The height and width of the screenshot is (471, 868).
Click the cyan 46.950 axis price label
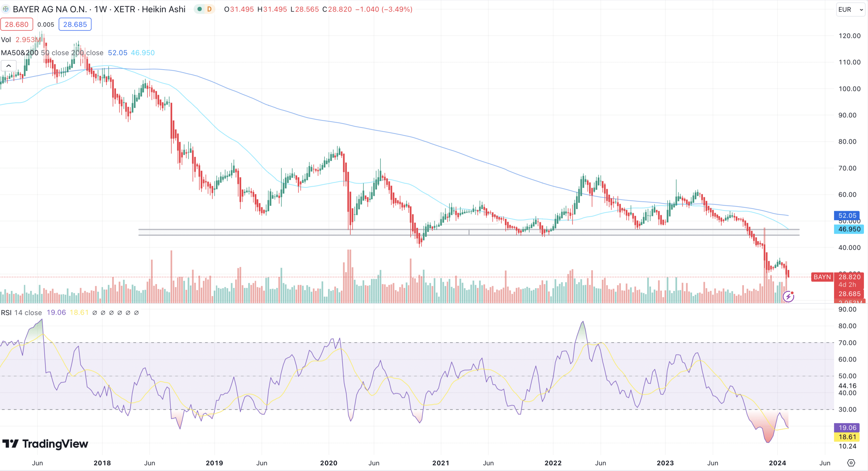point(849,229)
